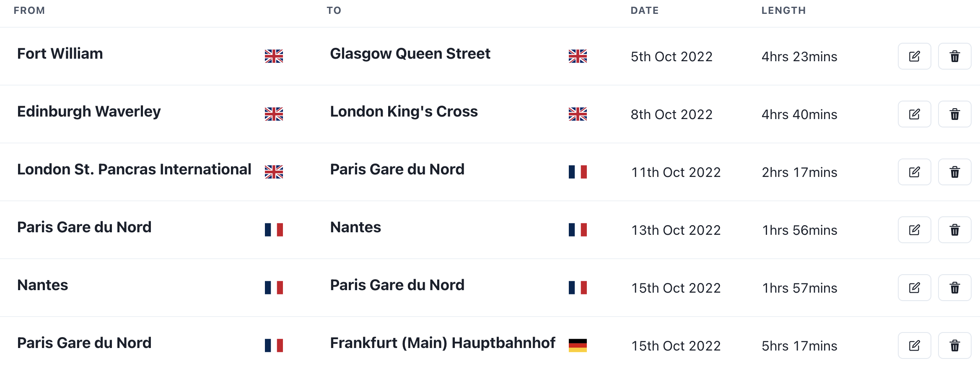Click the TO column header

[x=334, y=10]
